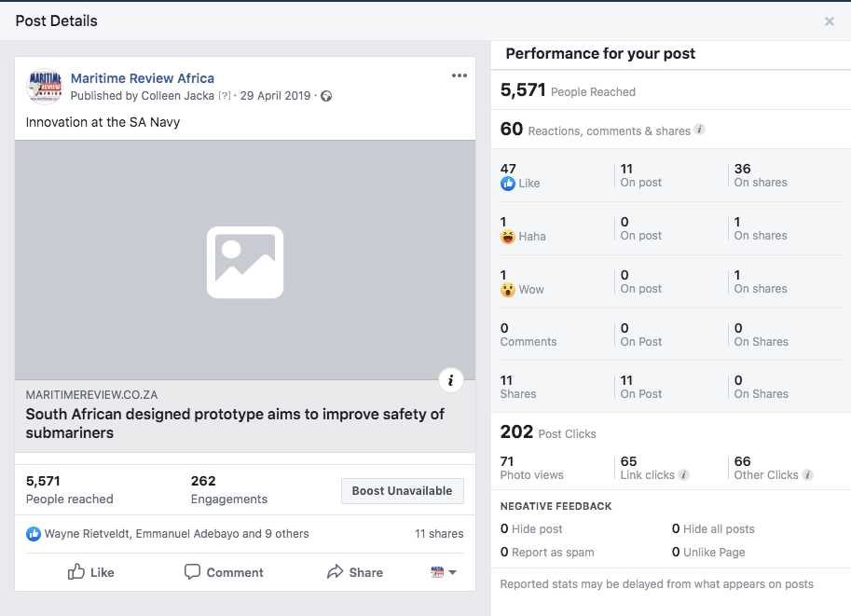Click the Like button under the post
851x616 pixels.
point(91,572)
